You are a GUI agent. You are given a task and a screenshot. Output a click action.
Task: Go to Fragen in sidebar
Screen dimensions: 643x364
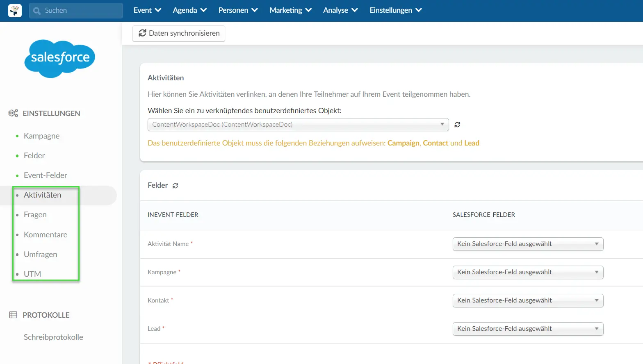coord(35,214)
